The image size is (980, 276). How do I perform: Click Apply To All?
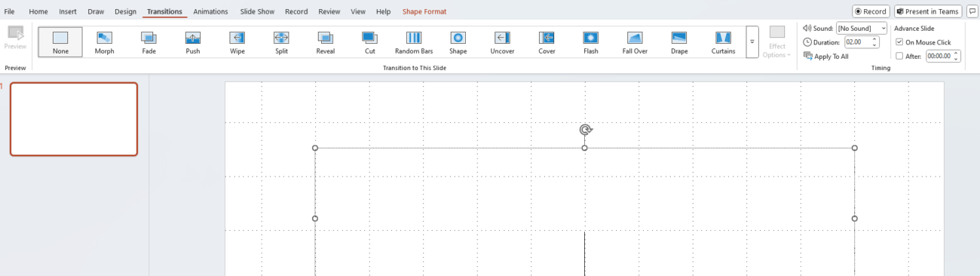pos(826,56)
